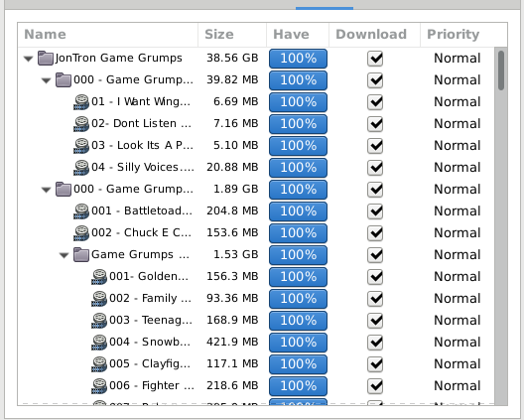This screenshot has height=420, width=524.
Task: Toggle download checkbox for '03 - Look Its A P...'
Action: (375, 146)
